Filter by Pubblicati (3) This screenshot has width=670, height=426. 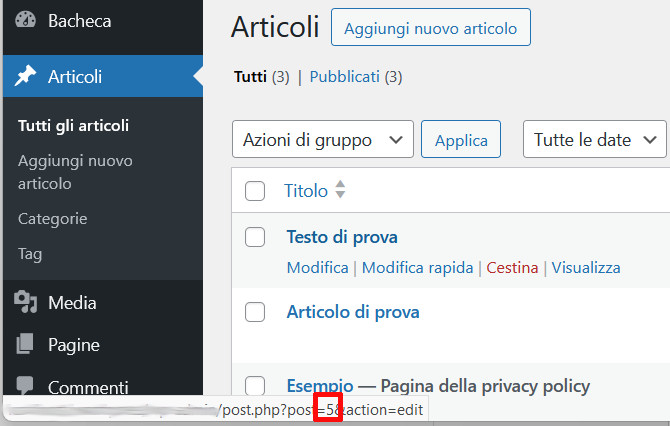356,77
